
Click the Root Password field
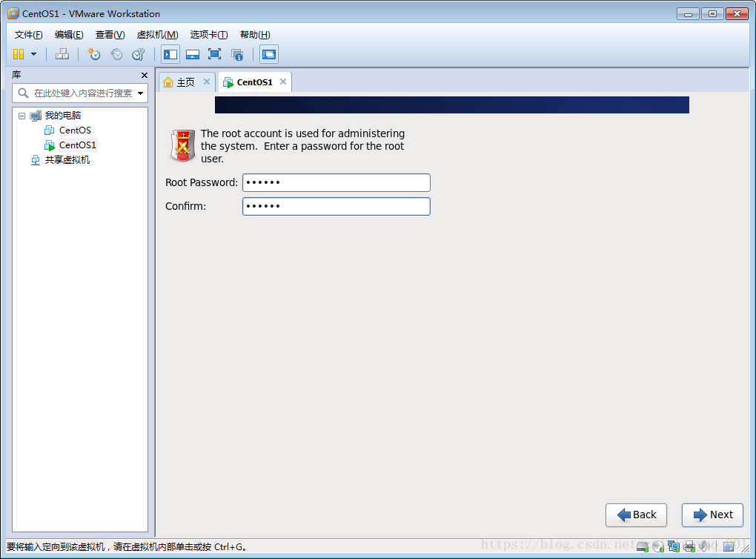tap(336, 183)
